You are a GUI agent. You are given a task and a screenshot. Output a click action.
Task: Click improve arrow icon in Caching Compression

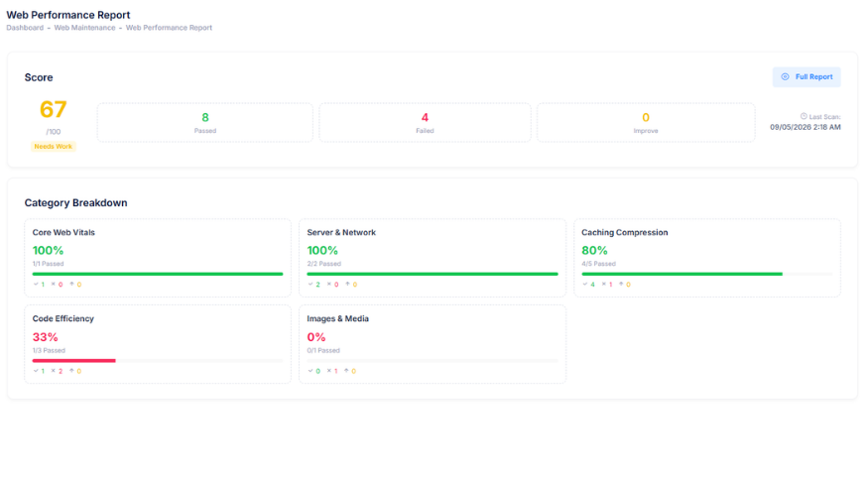tap(621, 285)
